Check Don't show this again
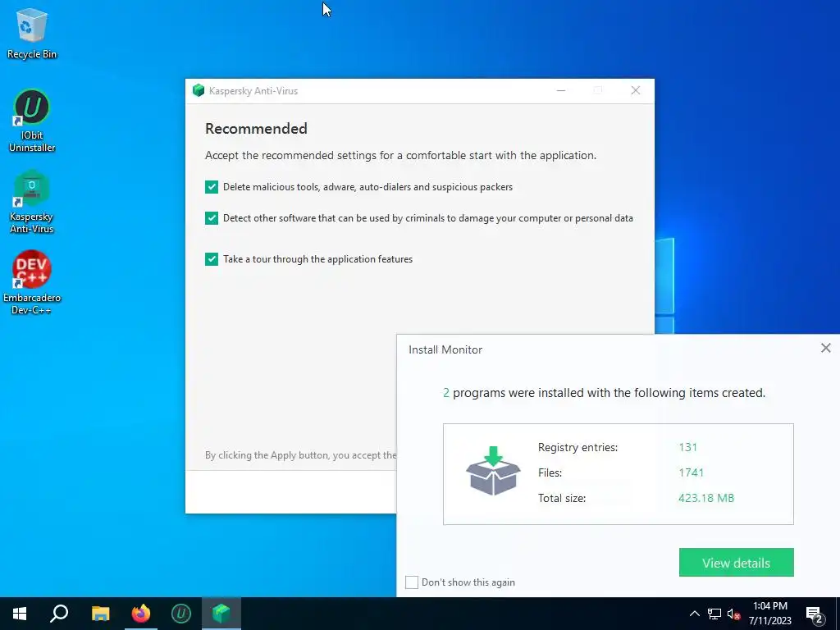 point(412,582)
